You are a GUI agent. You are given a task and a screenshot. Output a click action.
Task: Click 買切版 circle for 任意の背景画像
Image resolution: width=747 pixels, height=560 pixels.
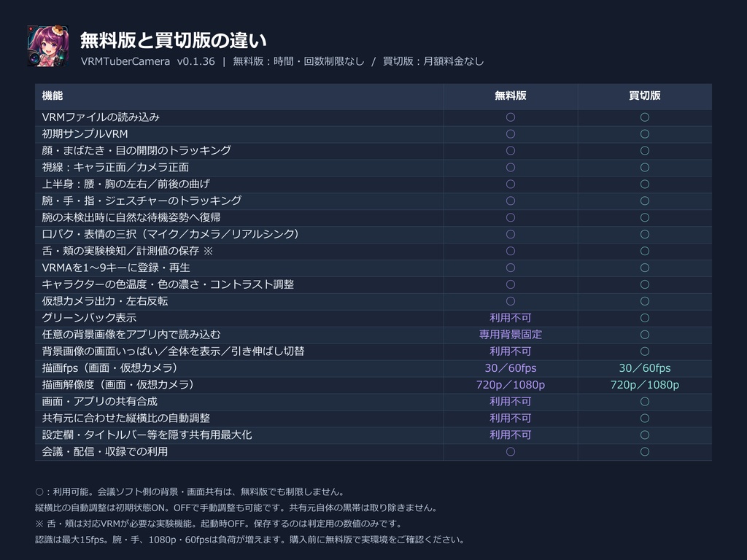tap(645, 334)
